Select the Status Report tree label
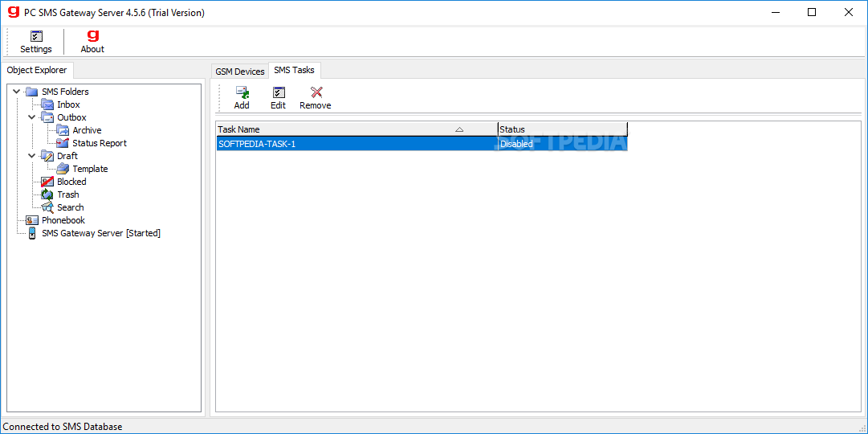 click(x=100, y=143)
